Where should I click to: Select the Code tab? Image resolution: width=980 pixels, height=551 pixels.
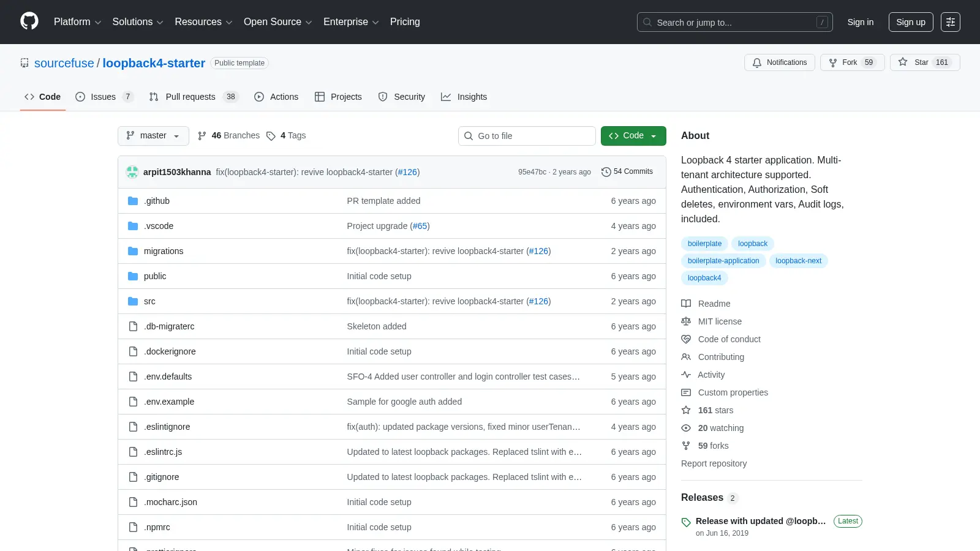coord(43,97)
